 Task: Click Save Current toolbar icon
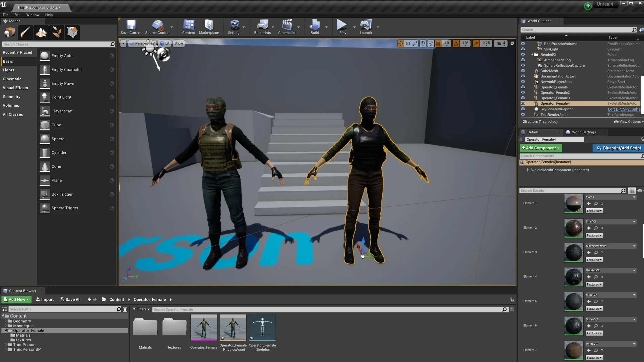(131, 27)
